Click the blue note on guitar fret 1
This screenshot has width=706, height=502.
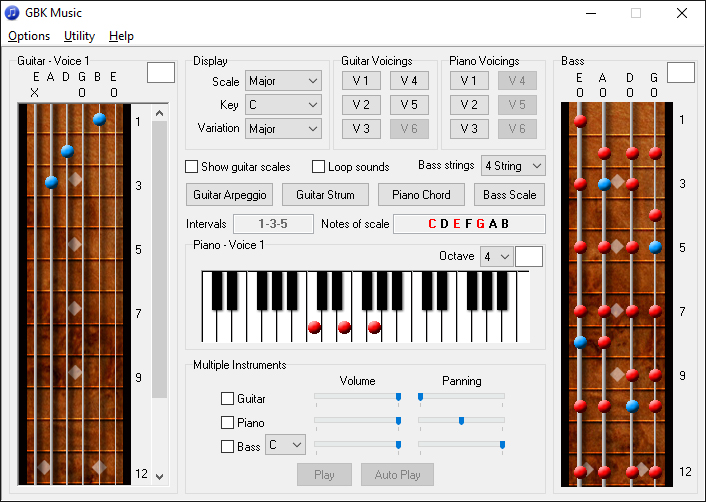[99, 119]
